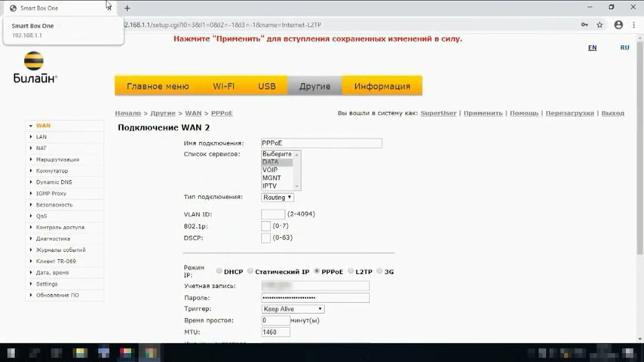Click the Начало breadcrumb link
This screenshot has height=362, width=644.
click(127, 113)
